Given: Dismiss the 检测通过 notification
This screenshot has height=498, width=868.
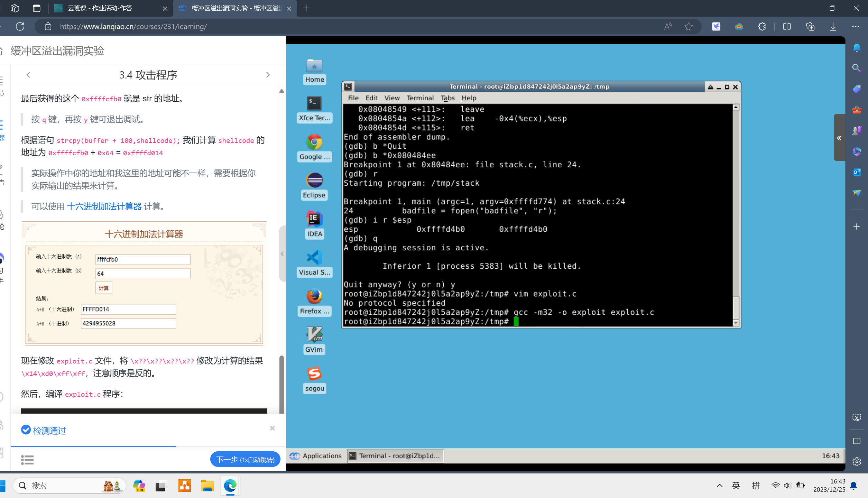Looking at the screenshot, I should click(x=273, y=428).
